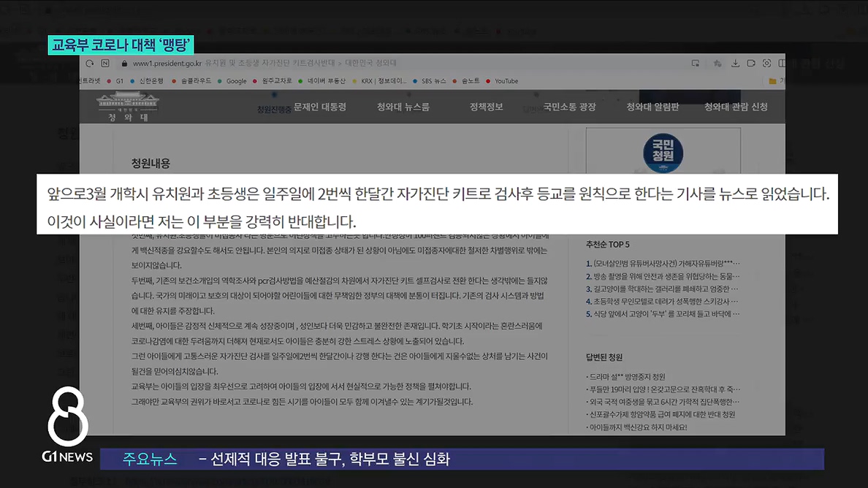Open the 신한은행 bookmark

(151, 81)
